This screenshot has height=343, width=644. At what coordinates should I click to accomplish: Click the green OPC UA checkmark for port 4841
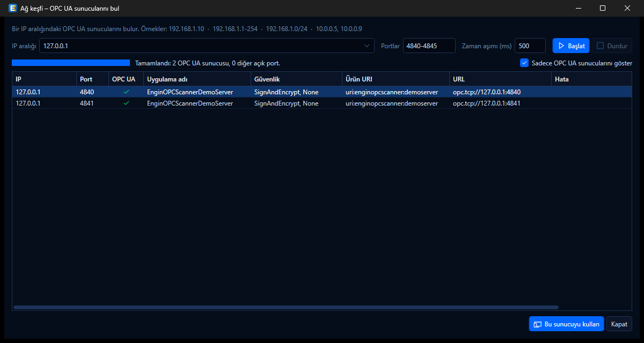pyautogui.click(x=126, y=103)
